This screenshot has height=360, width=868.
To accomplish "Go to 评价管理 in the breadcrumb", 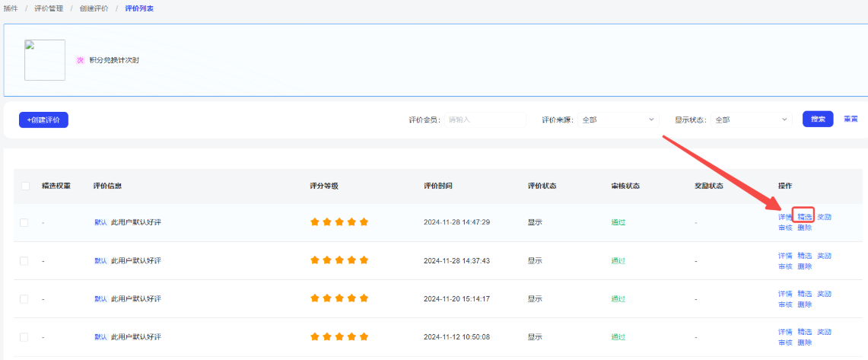I will 48,8.
